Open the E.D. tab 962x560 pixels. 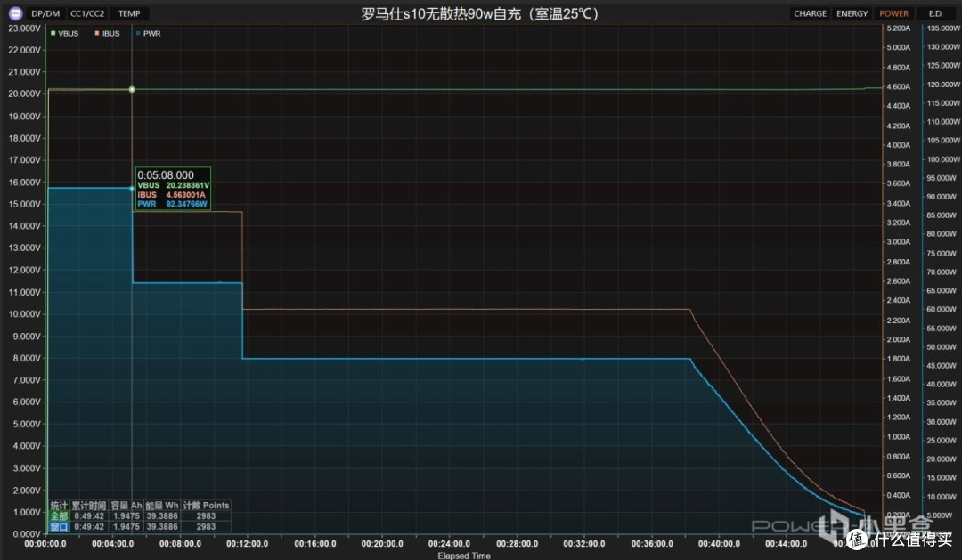(x=935, y=13)
